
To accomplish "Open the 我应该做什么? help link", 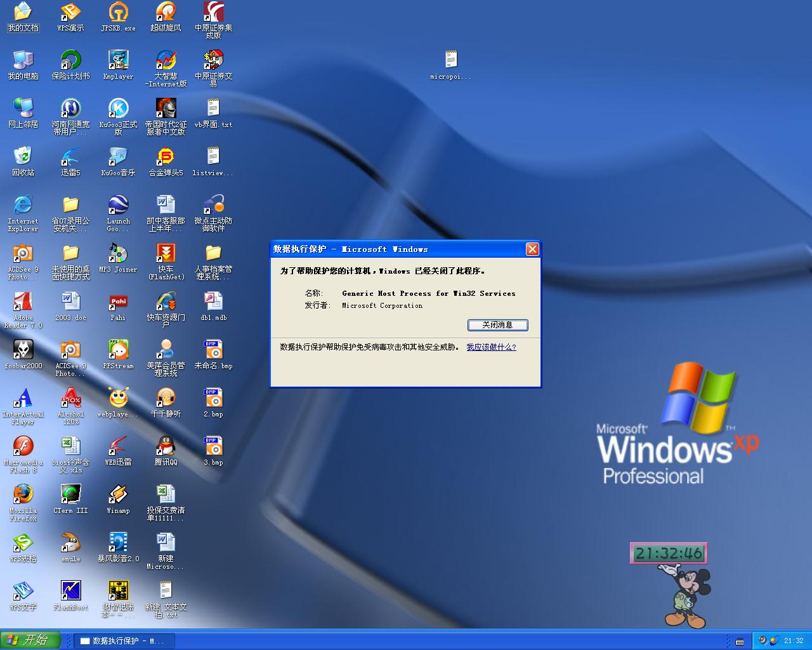I will point(491,347).
